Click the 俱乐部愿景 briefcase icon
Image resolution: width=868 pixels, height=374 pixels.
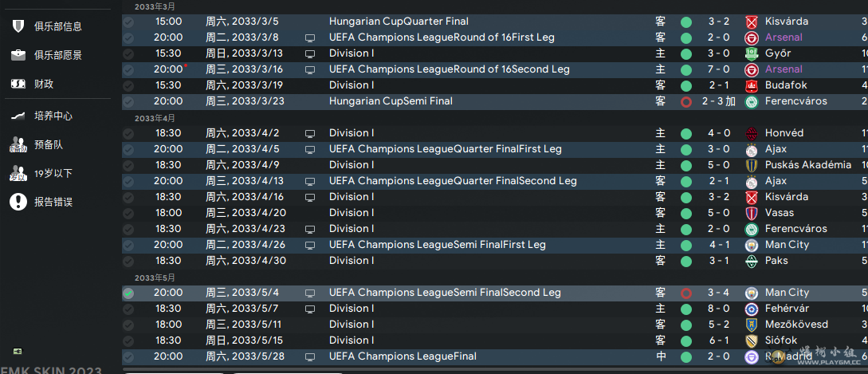[18, 55]
